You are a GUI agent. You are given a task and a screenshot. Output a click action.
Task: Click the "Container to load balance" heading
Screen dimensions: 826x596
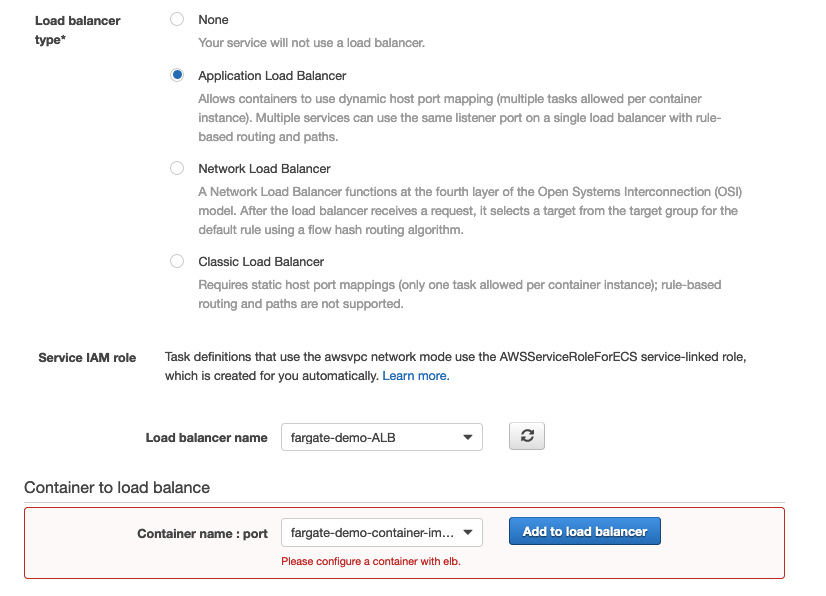point(117,488)
